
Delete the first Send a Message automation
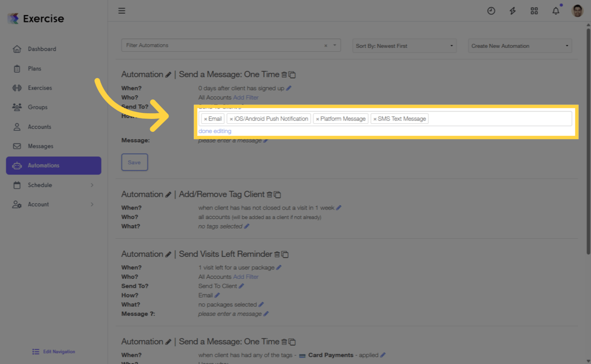click(x=284, y=75)
